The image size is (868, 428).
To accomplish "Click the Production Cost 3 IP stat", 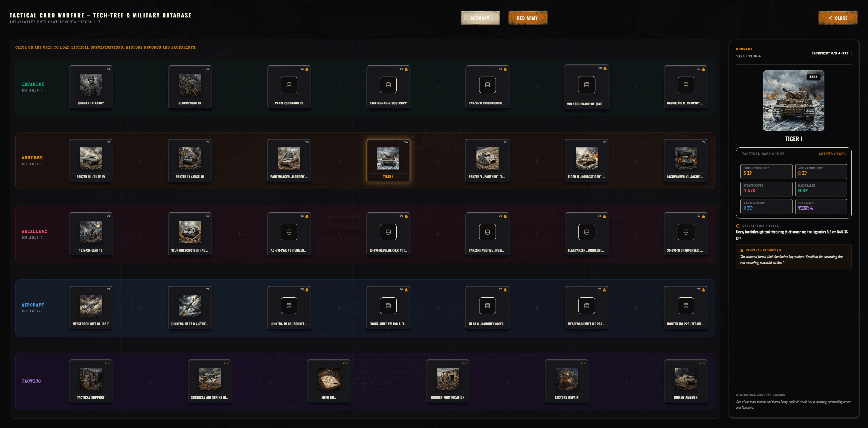I will [x=766, y=171].
